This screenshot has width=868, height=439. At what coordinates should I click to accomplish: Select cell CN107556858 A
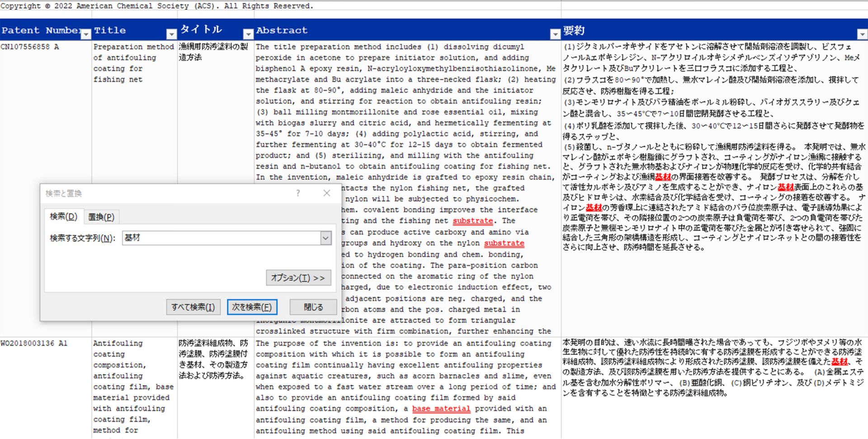pos(46,188)
